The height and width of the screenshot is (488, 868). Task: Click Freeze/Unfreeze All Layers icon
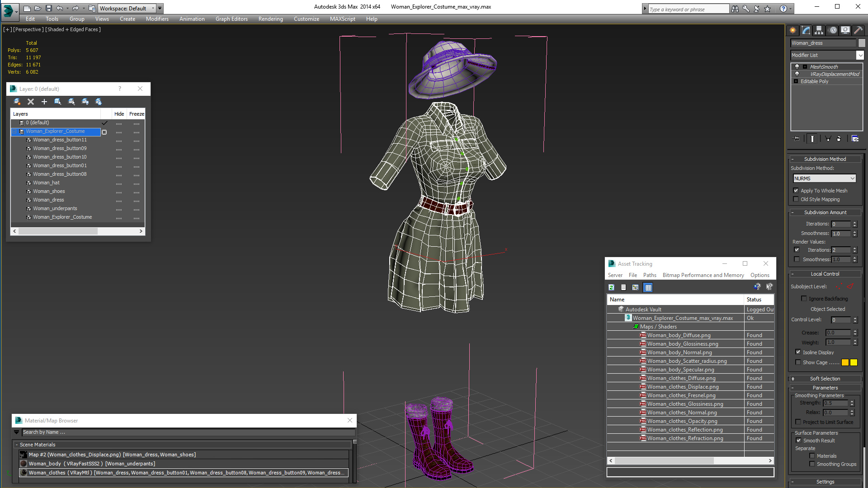coord(99,102)
